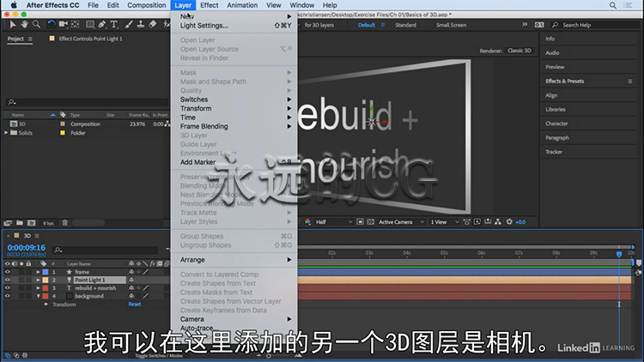Image resolution: width=644 pixels, height=362 pixels.
Task: Open the Tracker panel
Action: [554, 152]
